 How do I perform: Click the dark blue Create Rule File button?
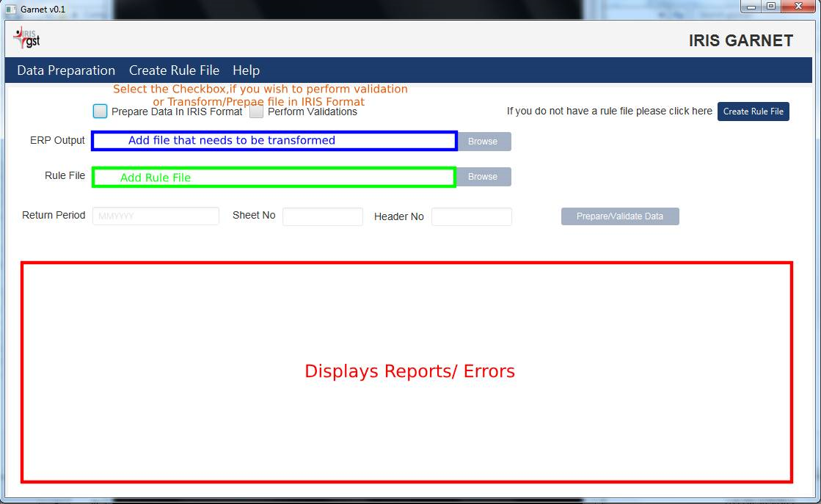pyautogui.click(x=753, y=112)
